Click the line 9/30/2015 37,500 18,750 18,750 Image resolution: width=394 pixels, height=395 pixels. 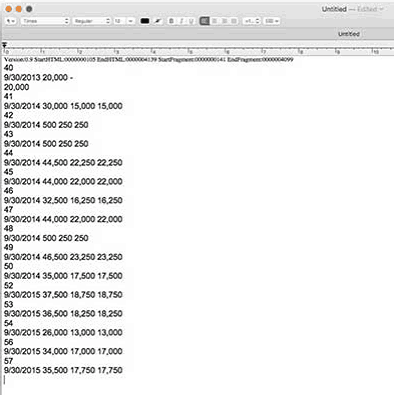(x=63, y=295)
